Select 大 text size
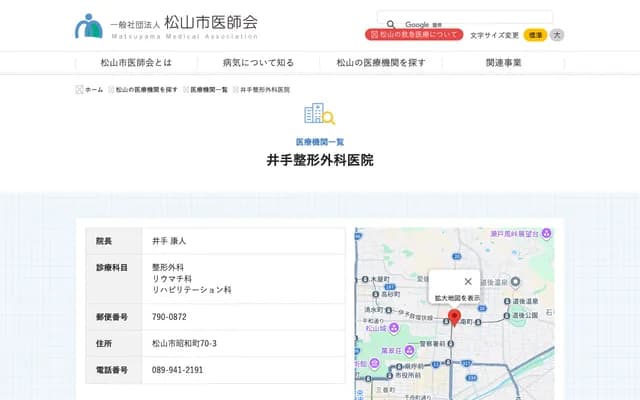Viewport: 640px width, 400px height. 557,35
